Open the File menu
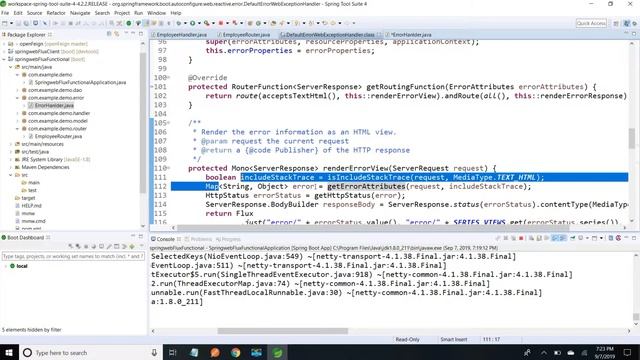This screenshot has height=360, width=640. pos(5,13)
